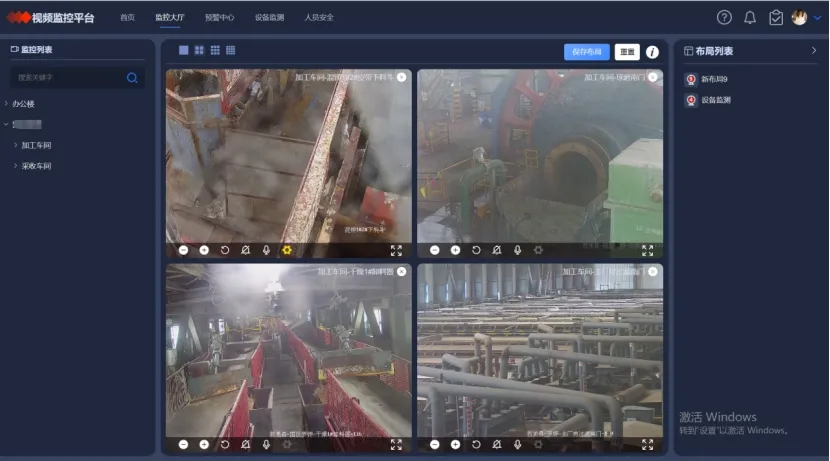
Task: Open the notification bell
Action: click(x=750, y=17)
